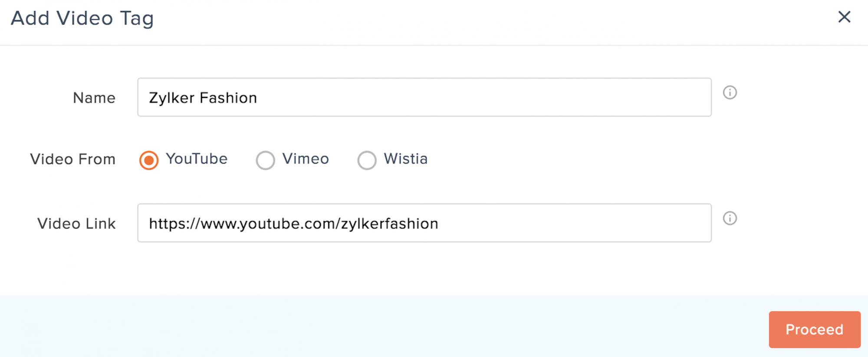The height and width of the screenshot is (357, 868).
Task: Place cursor on the Zylker Fashion text
Action: (x=203, y=98)
